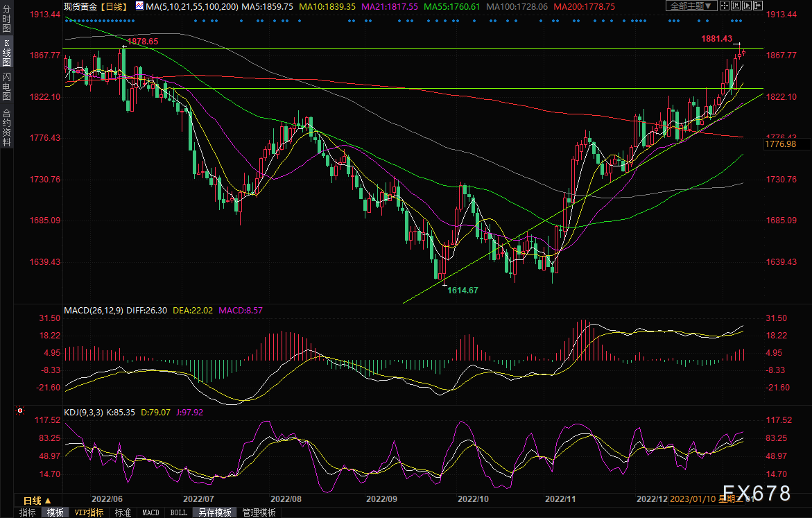812x518 pixels.
Task: Click the MA indicator chart icon
Action: tap(139, 6)
